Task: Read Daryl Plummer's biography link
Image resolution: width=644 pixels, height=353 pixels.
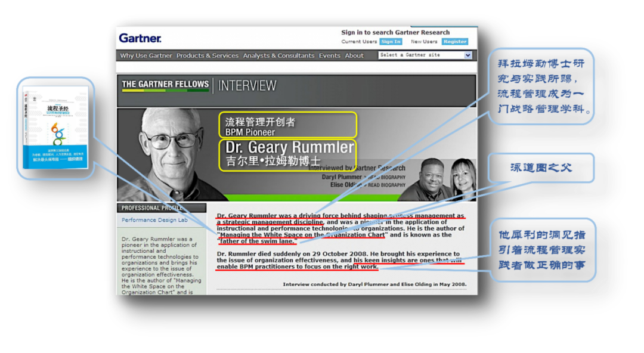Action: 386,177
